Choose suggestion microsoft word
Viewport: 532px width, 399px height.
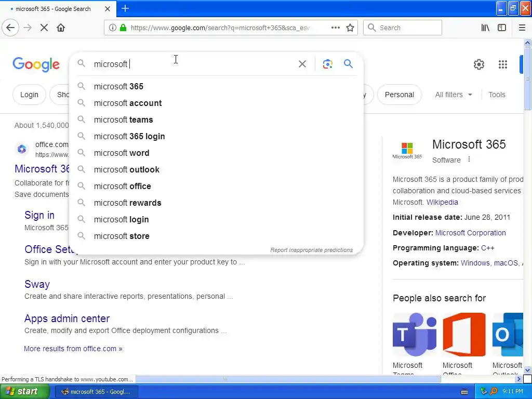click(x=216, y=153)
